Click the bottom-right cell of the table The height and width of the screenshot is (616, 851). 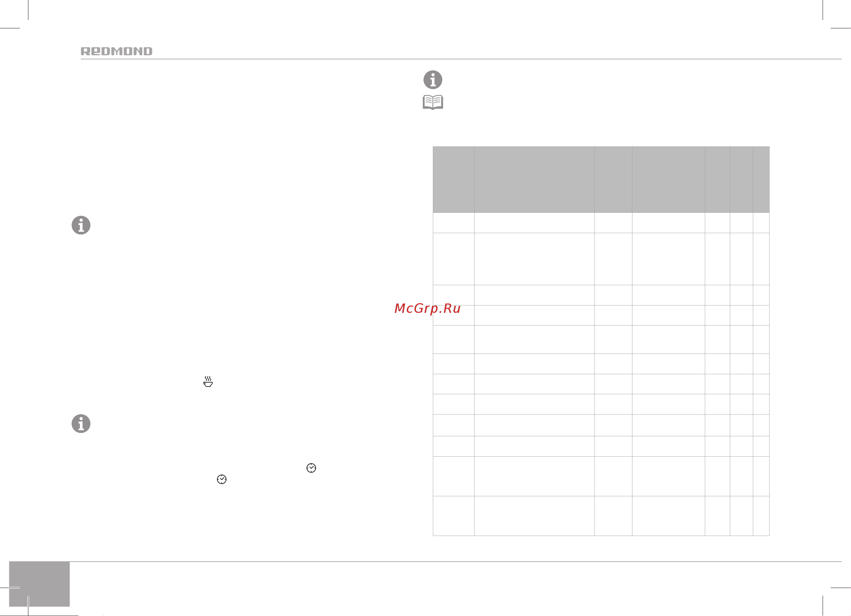click(x=761, y=516)
